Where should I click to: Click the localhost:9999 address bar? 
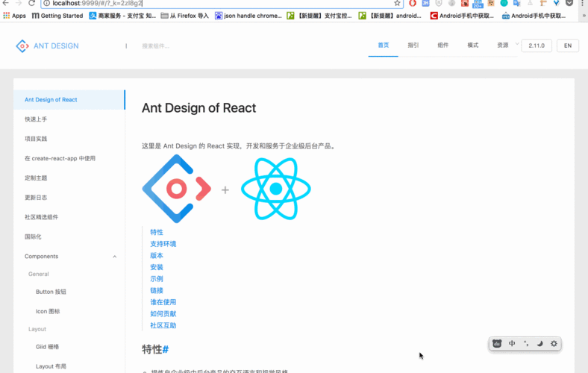tap(222, 4)
